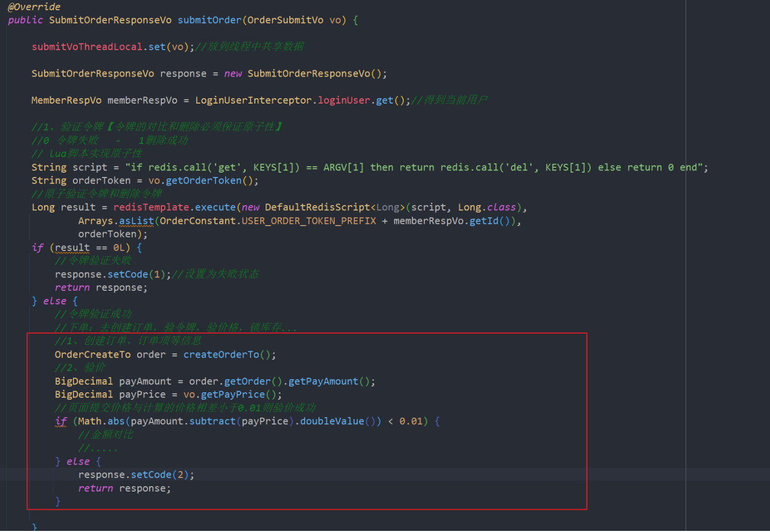The image size is (770, 532).
Task: Click the 'BigDecimal payPrice' declaration
Action: (x=110, y=394)
